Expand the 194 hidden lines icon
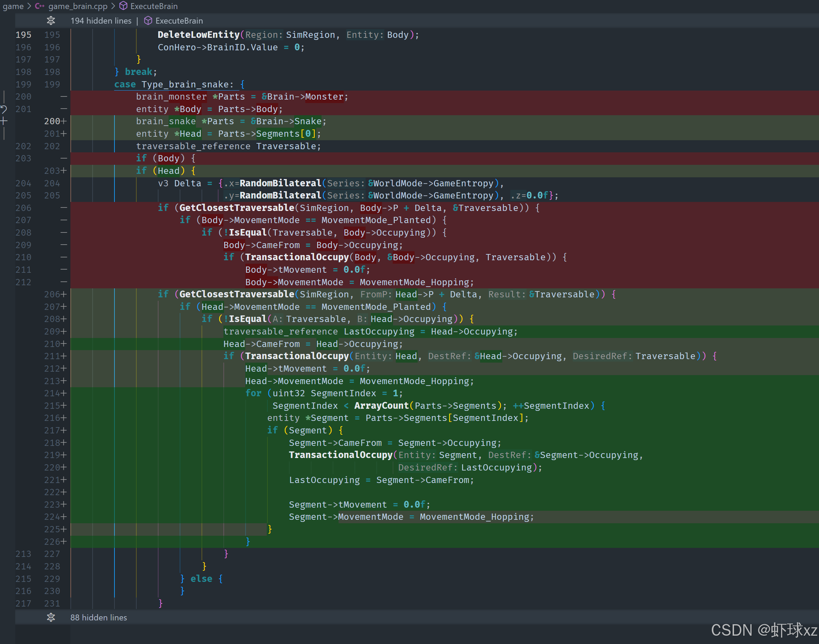 coord(51,21)
